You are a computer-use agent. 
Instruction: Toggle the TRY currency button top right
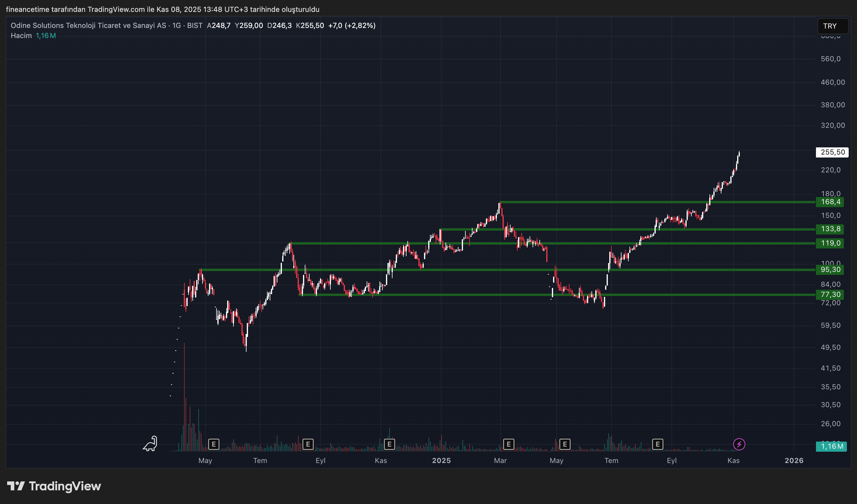833,26
